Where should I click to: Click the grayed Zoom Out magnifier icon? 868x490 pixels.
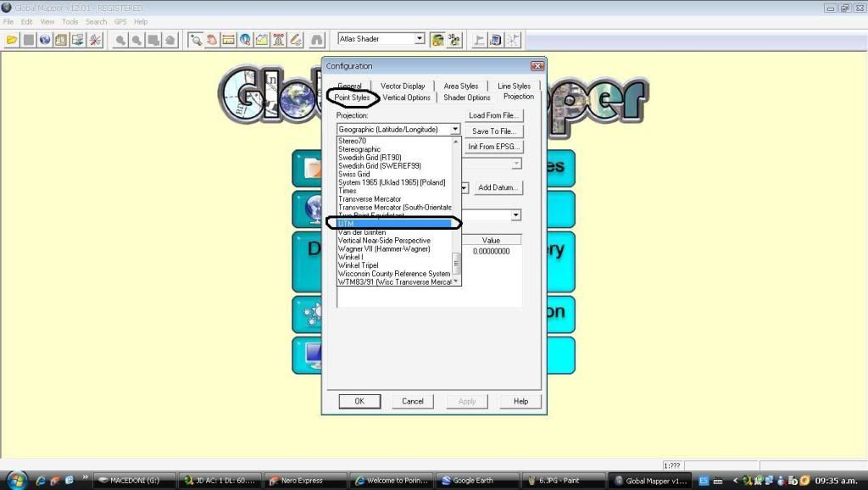pyautogui.click(x=136, y=40)
